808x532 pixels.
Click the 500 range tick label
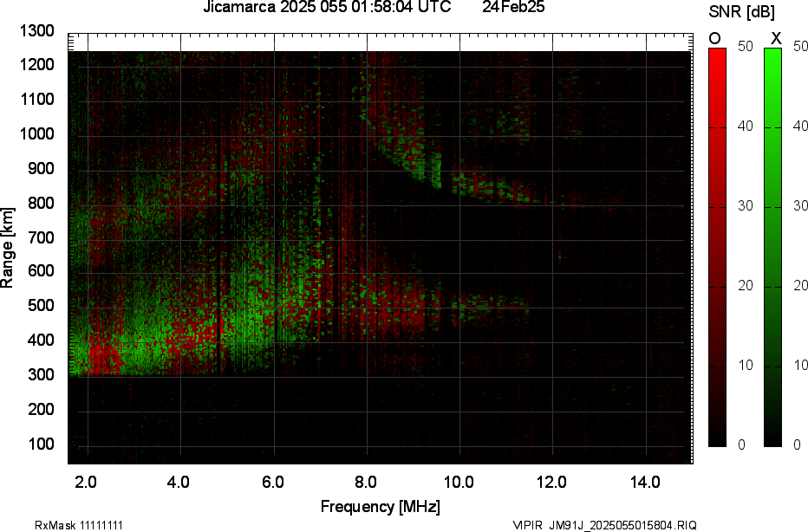click(42, 305)
